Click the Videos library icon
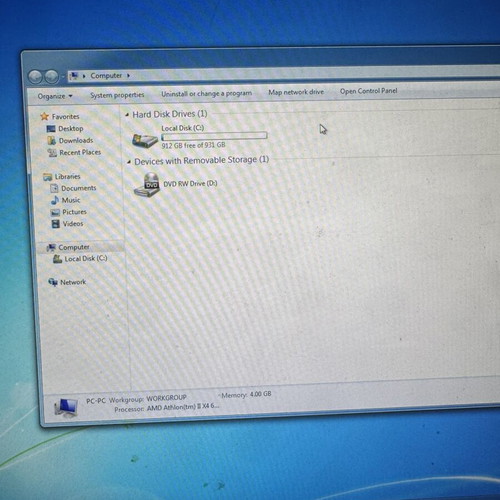This screenshot has width=500, height=500. point(56,224)
